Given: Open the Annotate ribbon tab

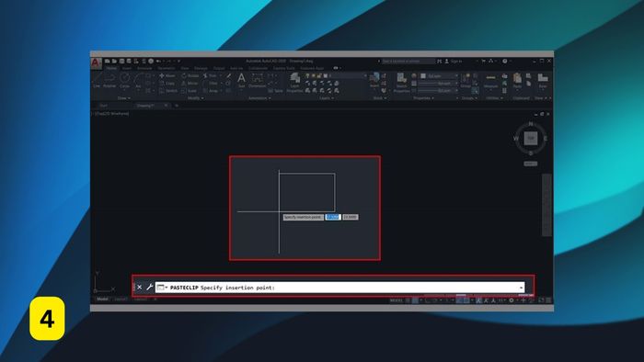Looking at the screenshot, I should (144, 68).
